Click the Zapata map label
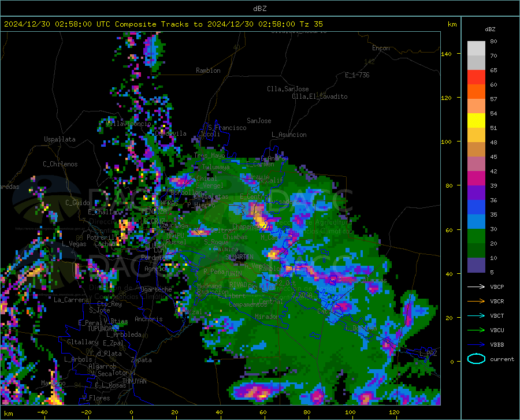Image resolution: width=520 pixels, height=420 pixels. pos(142,360)
